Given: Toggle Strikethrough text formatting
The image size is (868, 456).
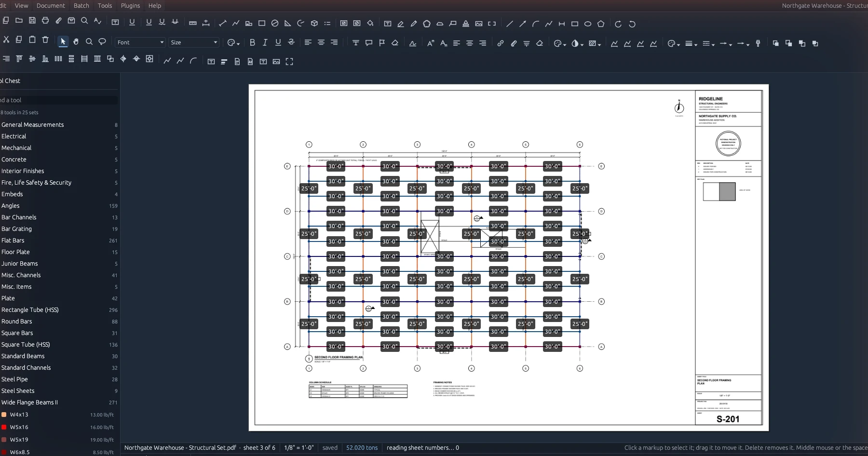Looking at the screenshot, I should 291,42.
